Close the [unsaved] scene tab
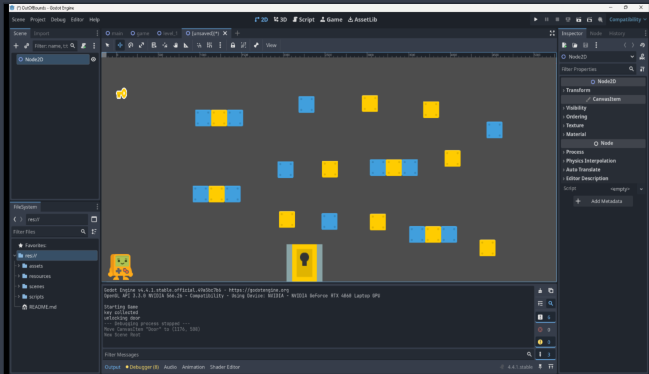 tap(225, 33)
